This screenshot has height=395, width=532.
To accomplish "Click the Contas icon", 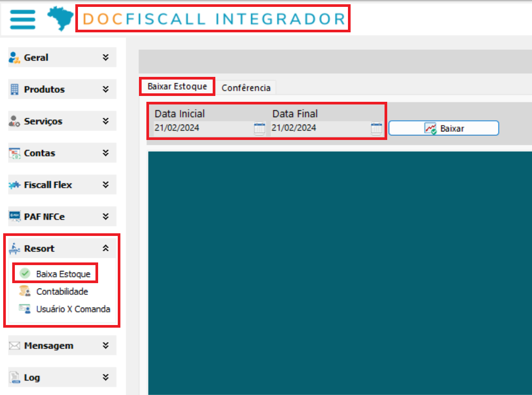I will [15, 153].
